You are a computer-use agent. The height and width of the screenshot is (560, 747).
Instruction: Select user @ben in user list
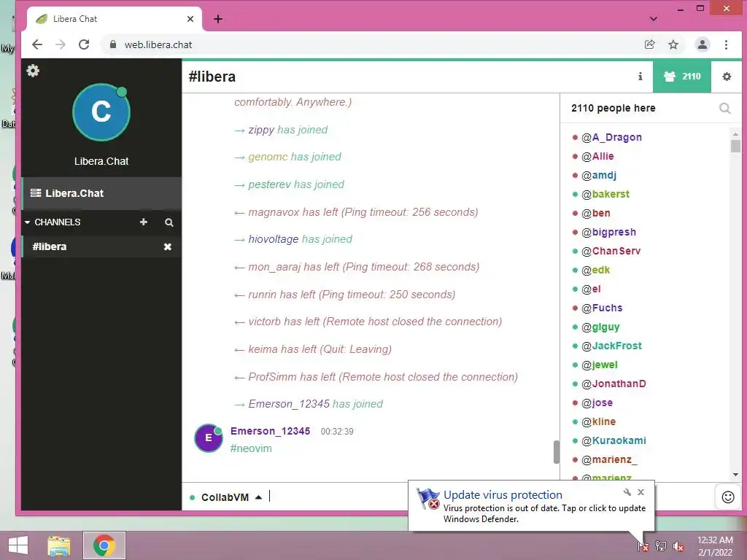(595, 214)
